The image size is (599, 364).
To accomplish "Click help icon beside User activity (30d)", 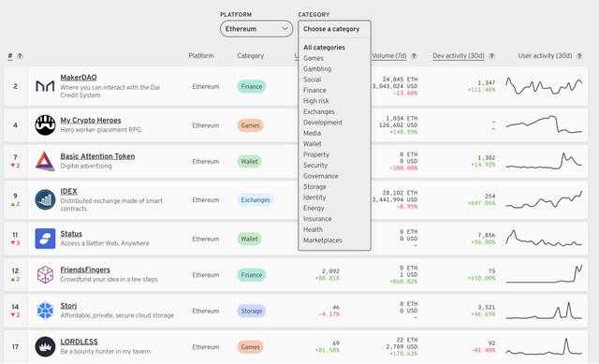I will point(579,56).
